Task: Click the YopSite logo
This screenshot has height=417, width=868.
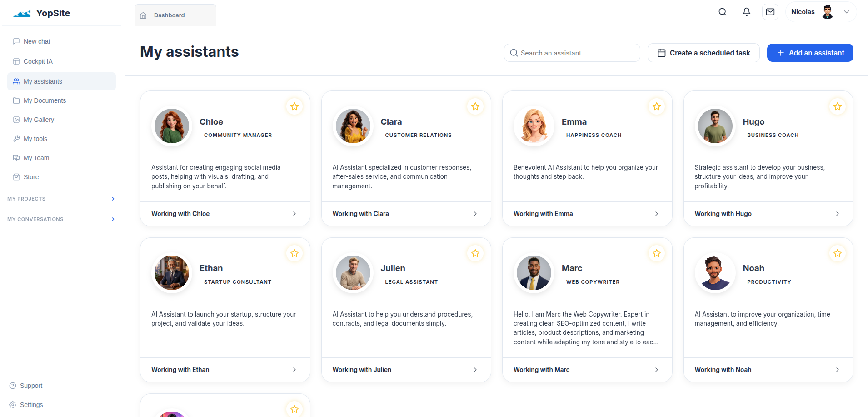Action: tap(42, 13)
